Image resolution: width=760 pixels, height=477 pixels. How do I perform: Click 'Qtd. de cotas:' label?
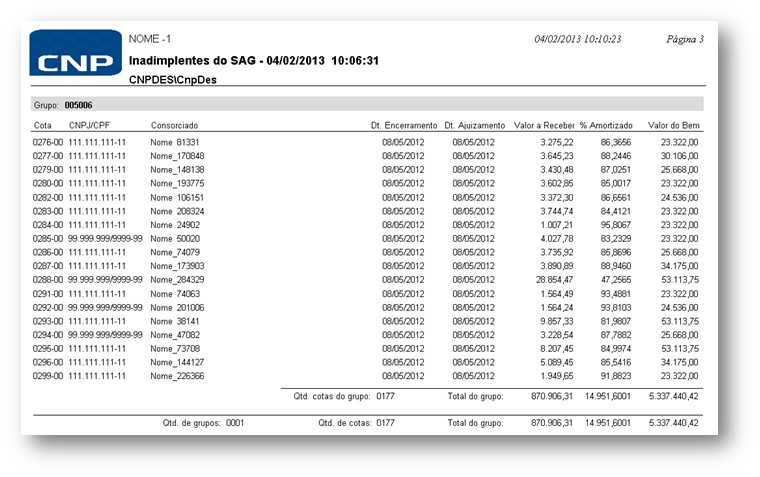(x=345, y=423)
